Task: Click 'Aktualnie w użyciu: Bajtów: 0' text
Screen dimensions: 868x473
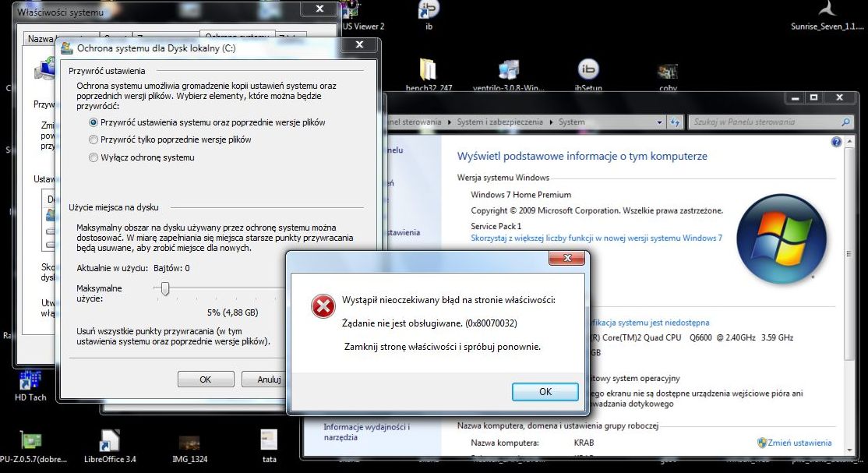Action: click(x=133, y=268)
